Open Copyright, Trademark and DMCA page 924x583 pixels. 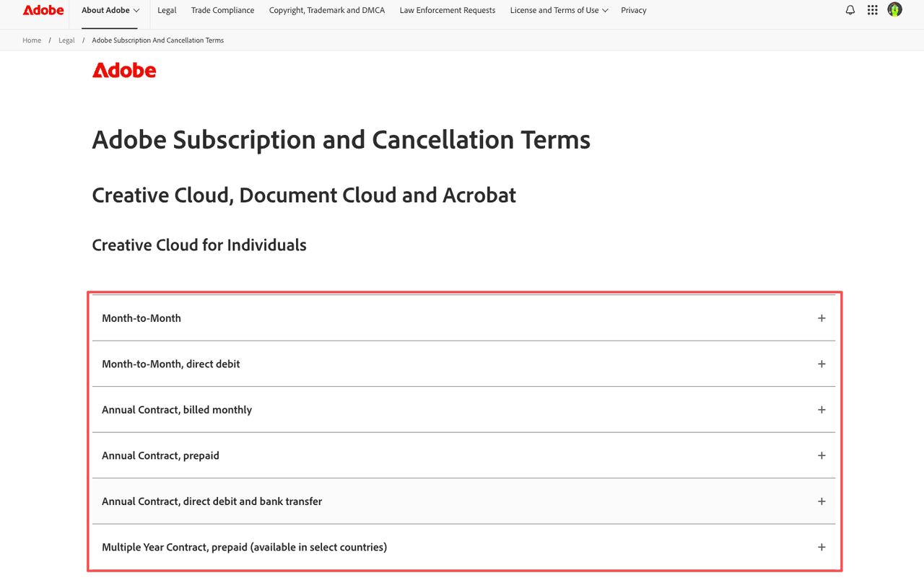pyautogui.click(x=326, y=10)
